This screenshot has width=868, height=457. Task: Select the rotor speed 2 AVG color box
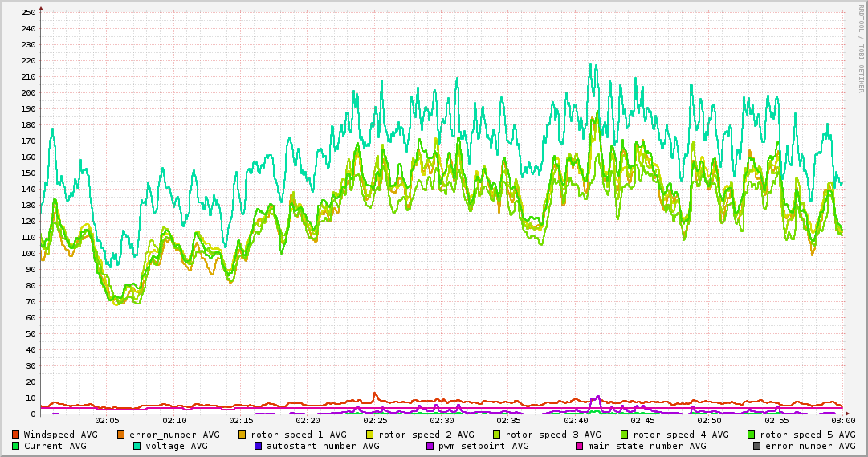369,435
